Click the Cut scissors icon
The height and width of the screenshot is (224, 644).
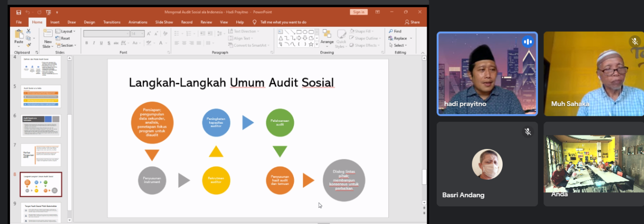[x=29, y=31]
